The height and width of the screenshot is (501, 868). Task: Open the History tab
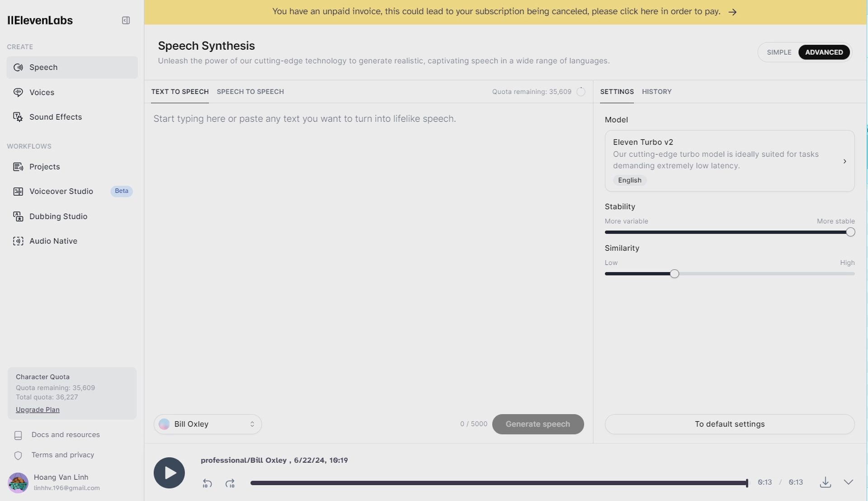coord(656,92)
